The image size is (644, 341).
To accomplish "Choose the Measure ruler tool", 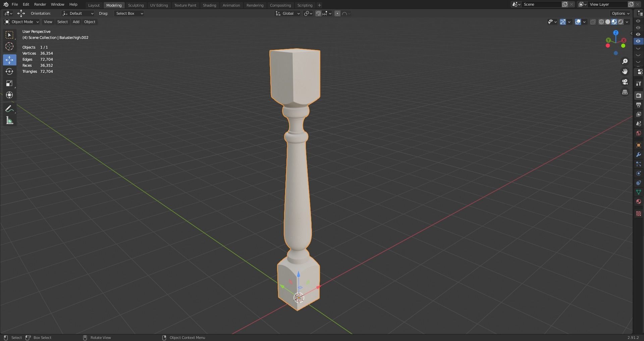I will (x=9, y=120).
